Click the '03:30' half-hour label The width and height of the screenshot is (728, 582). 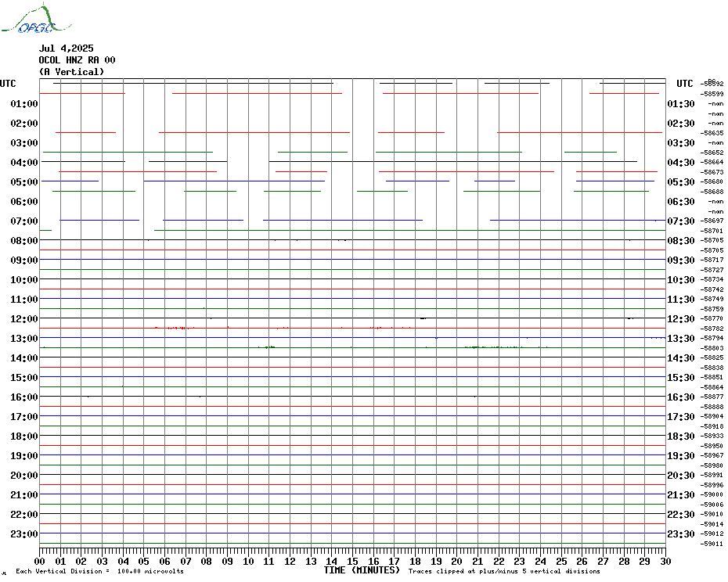[x=681, y=143]
